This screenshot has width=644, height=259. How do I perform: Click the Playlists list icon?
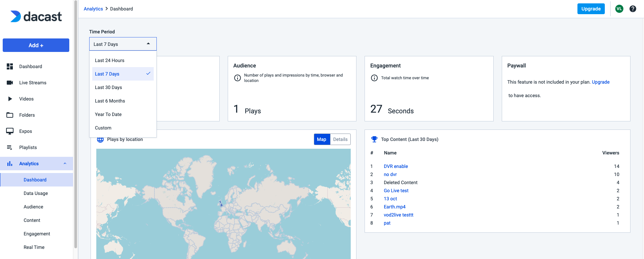point(10,147)
